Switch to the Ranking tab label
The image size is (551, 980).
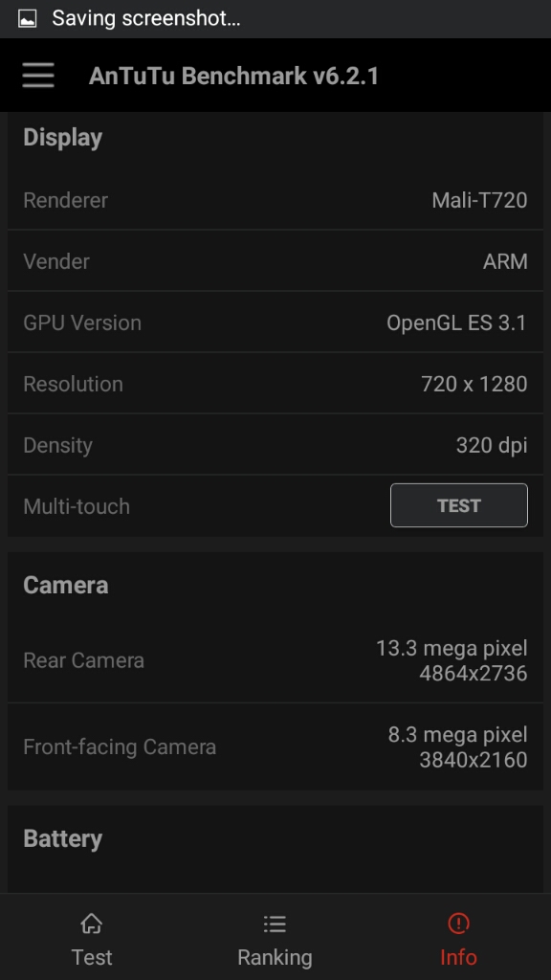click(275, 957)
